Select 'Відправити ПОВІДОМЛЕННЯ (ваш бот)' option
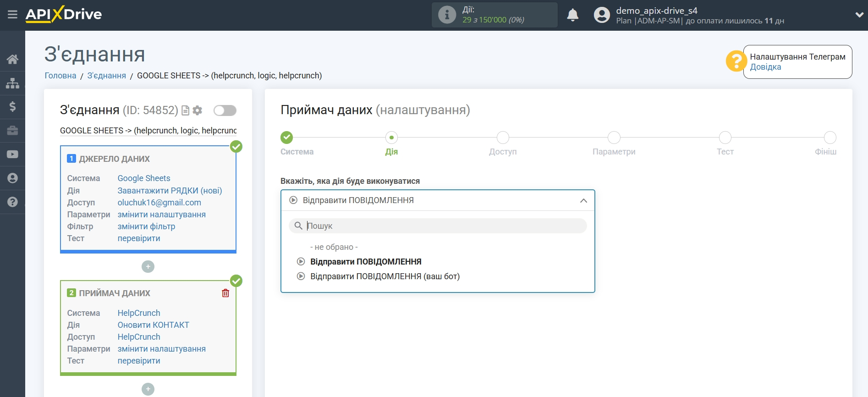 pyautogui.click(x=385, y=276)
